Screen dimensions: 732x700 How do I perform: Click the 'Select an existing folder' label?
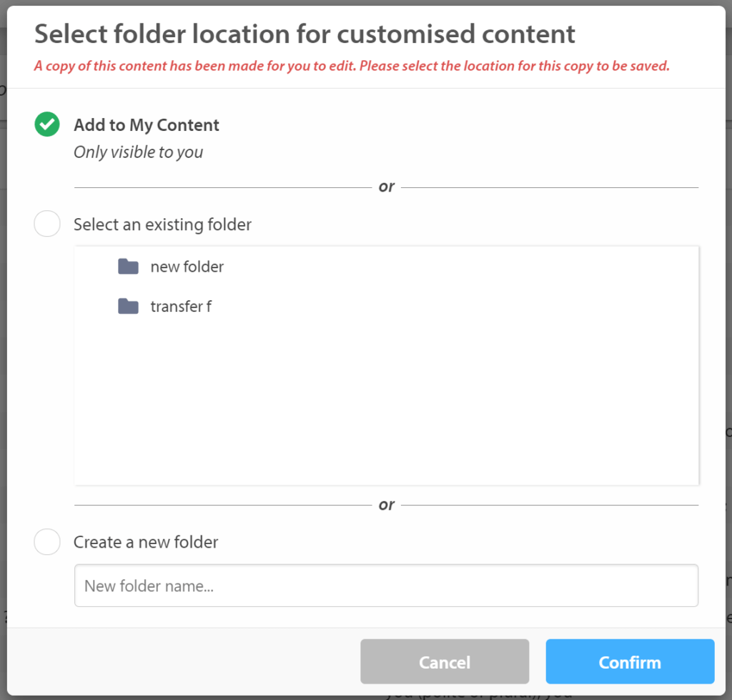[162, 225]
